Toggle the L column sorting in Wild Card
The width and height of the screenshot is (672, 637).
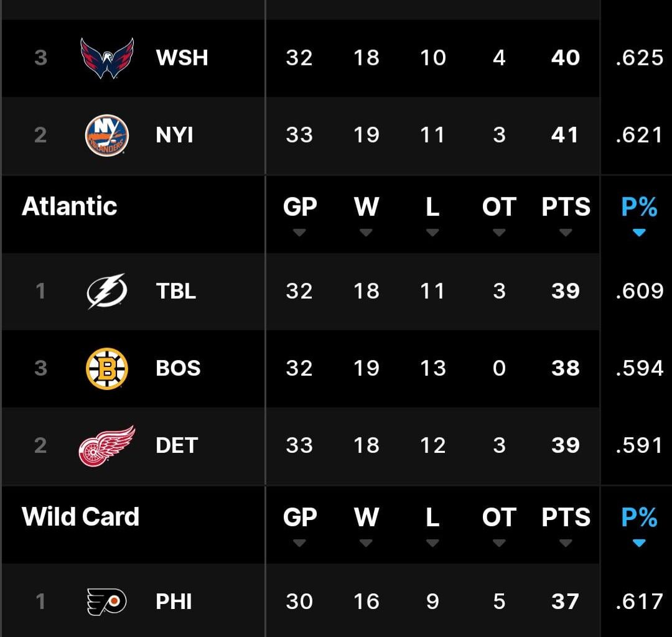pyautogui.click(x=432, y=544)
